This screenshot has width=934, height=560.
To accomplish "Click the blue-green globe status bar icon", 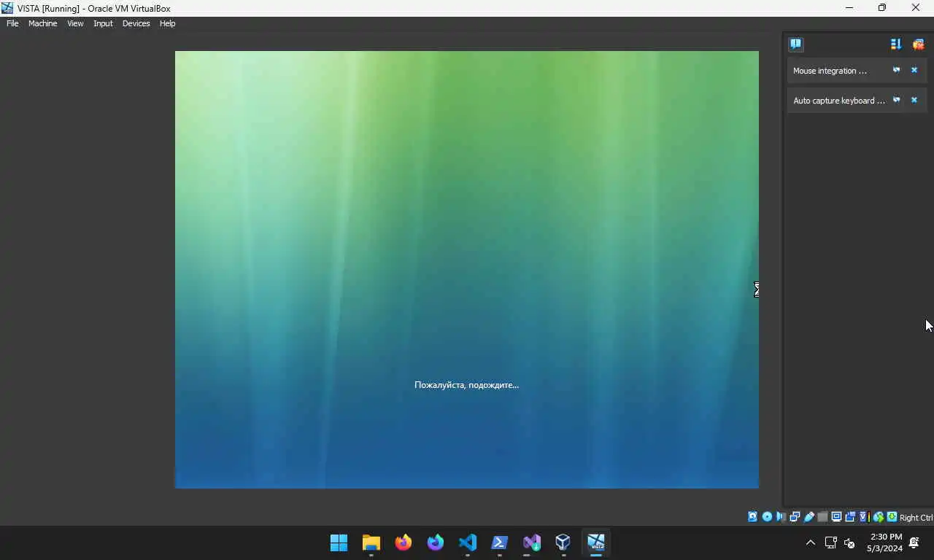I will (879, 516).
